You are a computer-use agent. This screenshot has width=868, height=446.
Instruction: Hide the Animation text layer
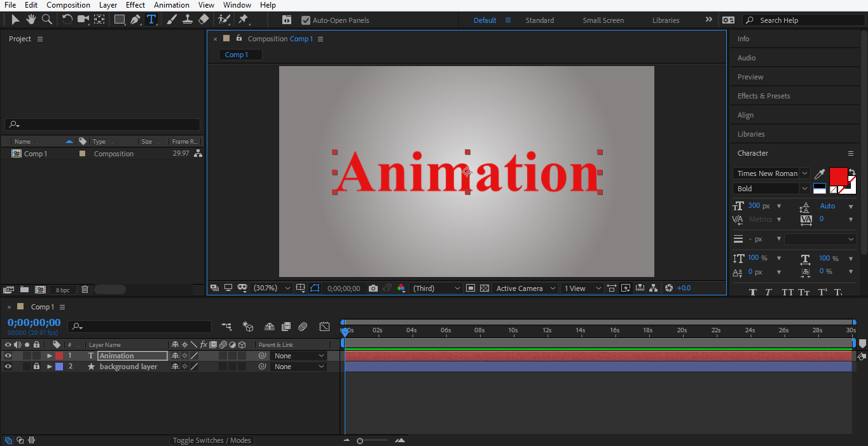coord(8,356)
